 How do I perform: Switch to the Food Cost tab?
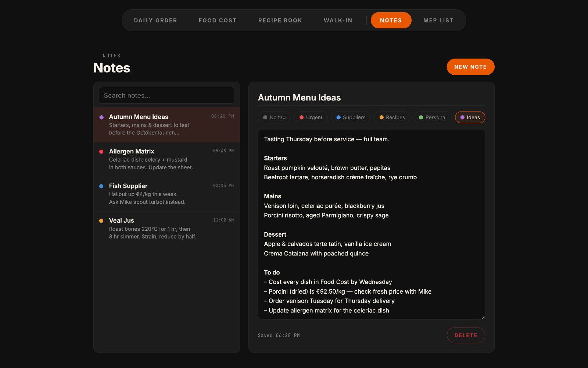pyautogui.click(x=218, y=20)
